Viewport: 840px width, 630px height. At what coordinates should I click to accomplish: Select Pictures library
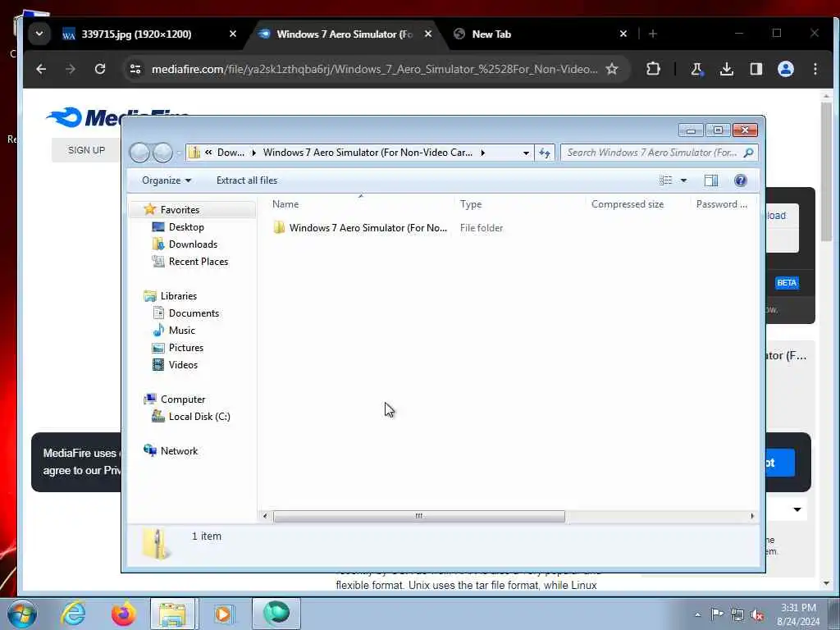point(186,348)
